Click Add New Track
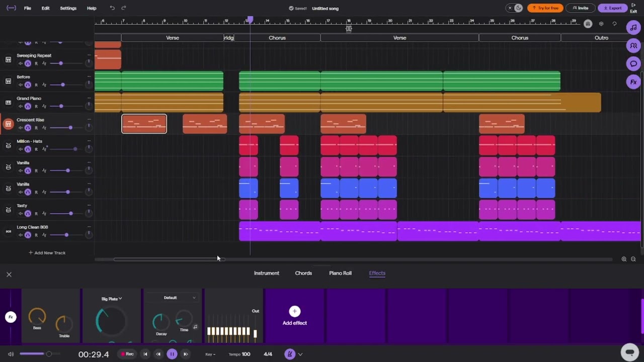The image size is (644, 362). click(47, 253)
